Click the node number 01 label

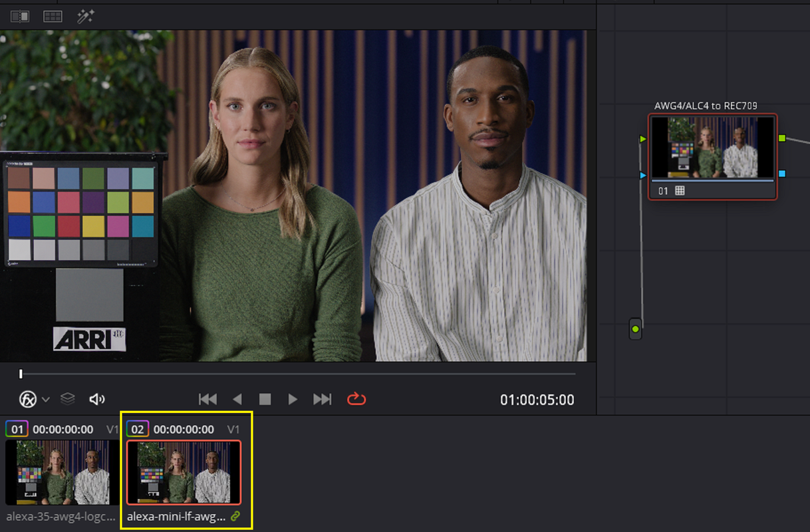[x=663, y=191]
